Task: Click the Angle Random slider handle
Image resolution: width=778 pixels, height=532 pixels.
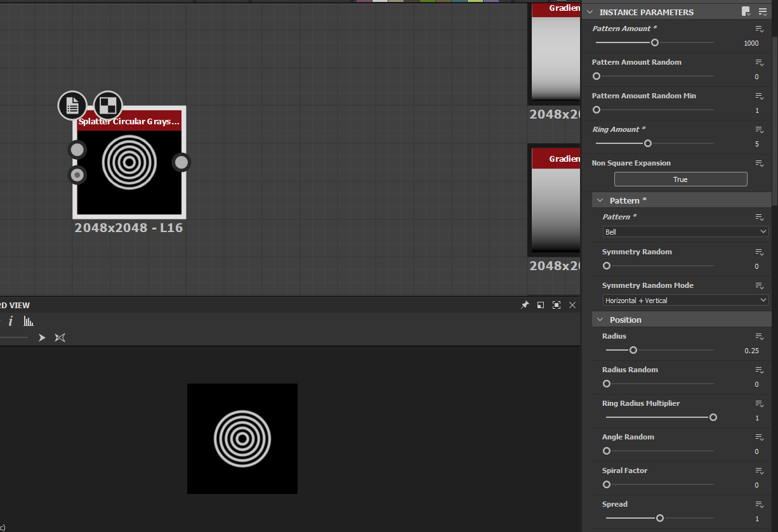Action: coord(607,451)
